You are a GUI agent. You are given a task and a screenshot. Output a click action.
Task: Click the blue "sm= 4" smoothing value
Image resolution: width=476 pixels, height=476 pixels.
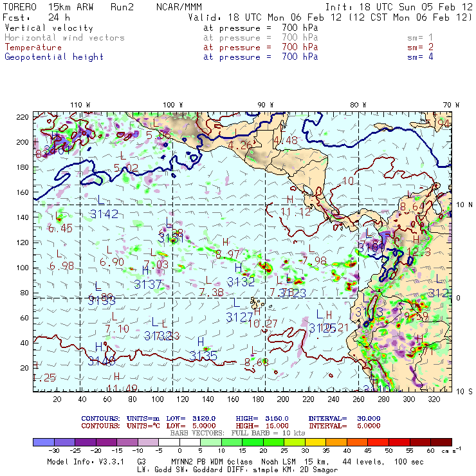(x=420, y=57)
